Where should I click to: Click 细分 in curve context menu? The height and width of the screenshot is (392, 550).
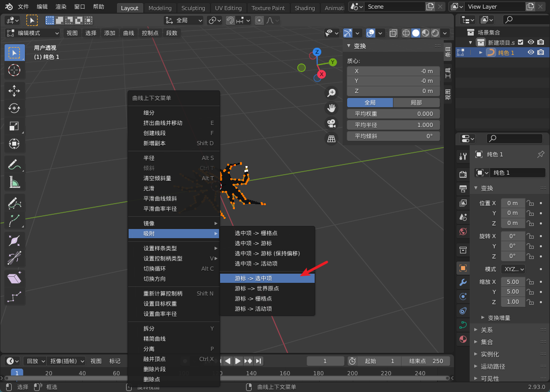pos(174,113)
